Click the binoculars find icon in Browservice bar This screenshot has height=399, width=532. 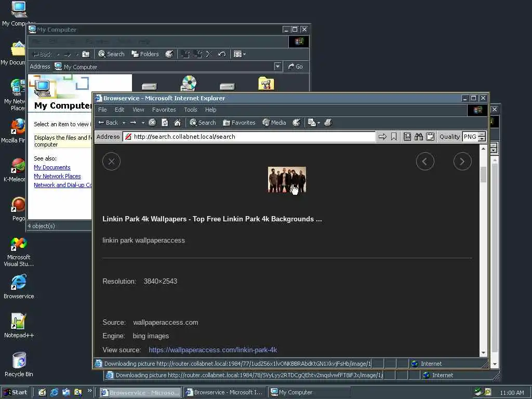(419, 137)
